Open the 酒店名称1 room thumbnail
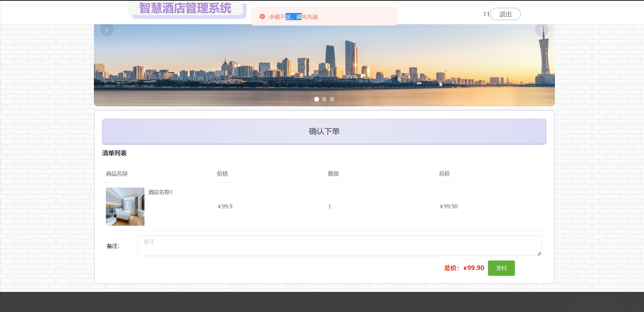Image resolution: width=644 pixels, height=312 pixels. tap(125, 207)
